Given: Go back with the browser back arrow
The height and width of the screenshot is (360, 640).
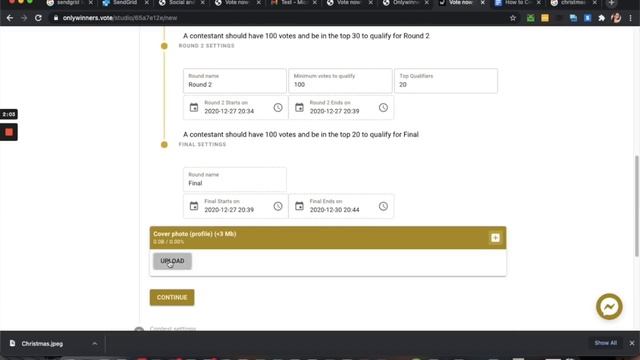Looking at the screenshot, I should coord(10,18).
